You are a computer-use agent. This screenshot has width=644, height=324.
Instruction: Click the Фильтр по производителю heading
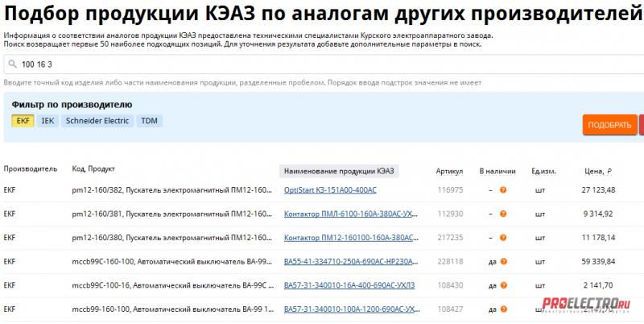click(x=72, y=105)
